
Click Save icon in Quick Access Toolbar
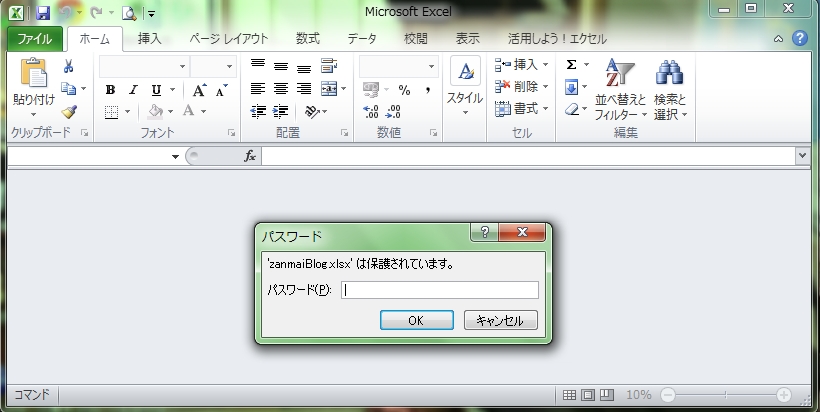[42, 13]
